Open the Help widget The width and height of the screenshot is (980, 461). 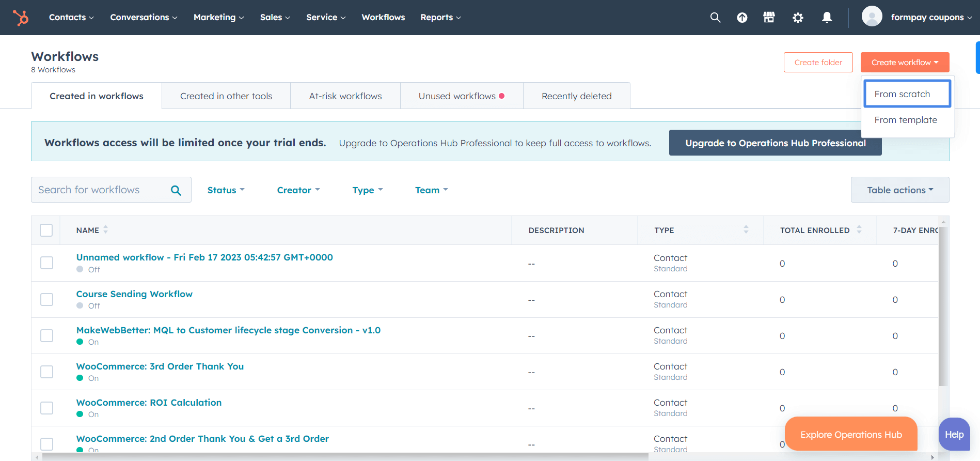point(954,435)
